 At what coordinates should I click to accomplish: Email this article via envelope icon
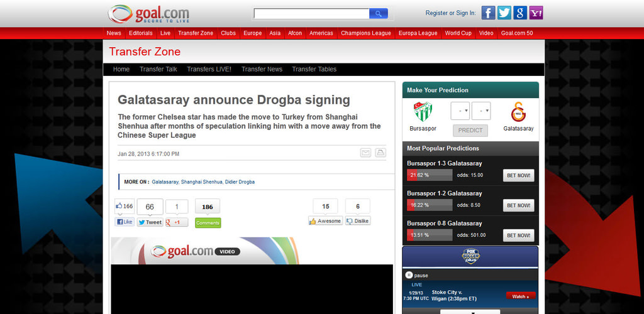[365, 153]
